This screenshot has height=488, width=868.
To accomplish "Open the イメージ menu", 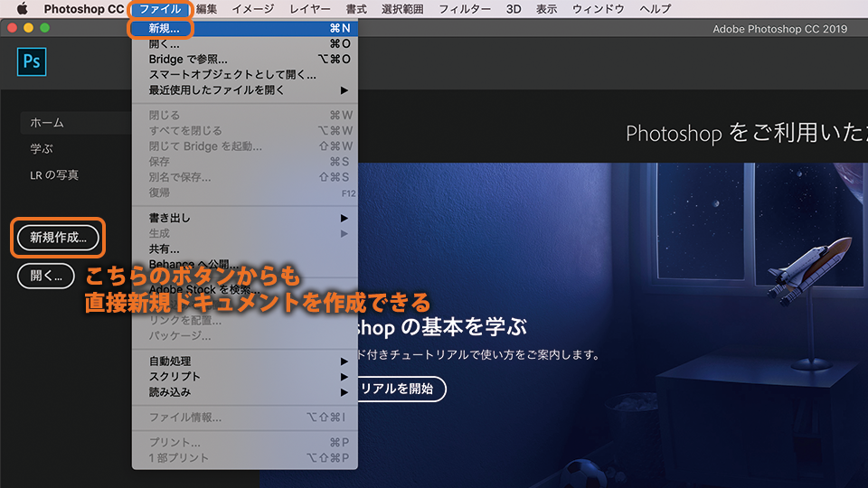I will click(253, 9).
